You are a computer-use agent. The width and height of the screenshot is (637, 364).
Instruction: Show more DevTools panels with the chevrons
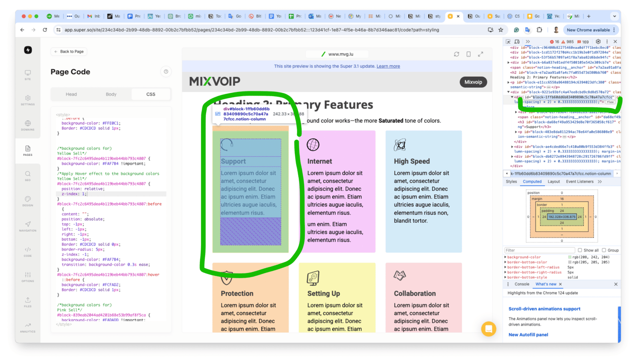tap(528, 42)
